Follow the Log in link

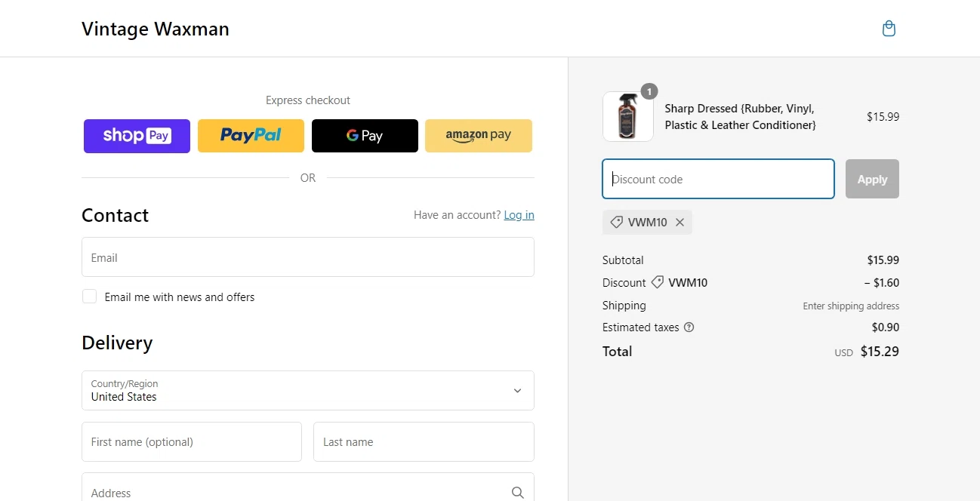pos(519,215)
